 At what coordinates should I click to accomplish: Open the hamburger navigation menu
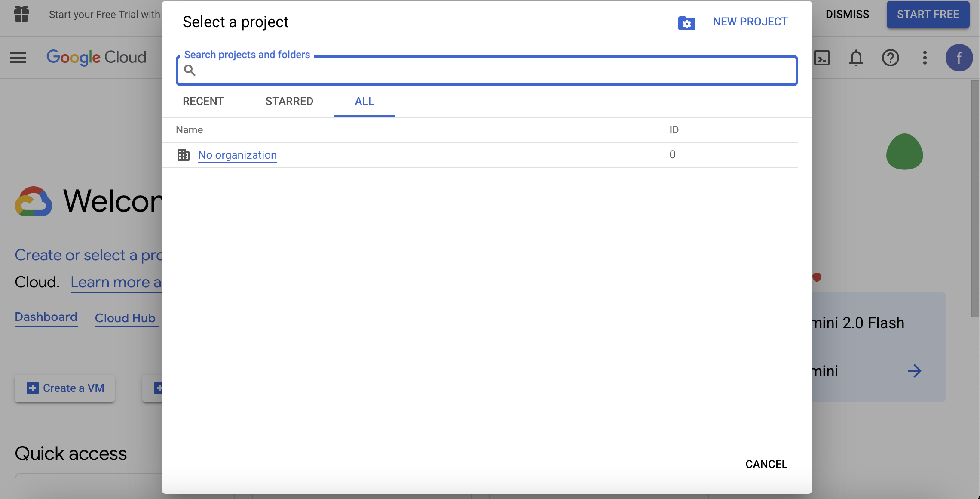click(18, 58)
